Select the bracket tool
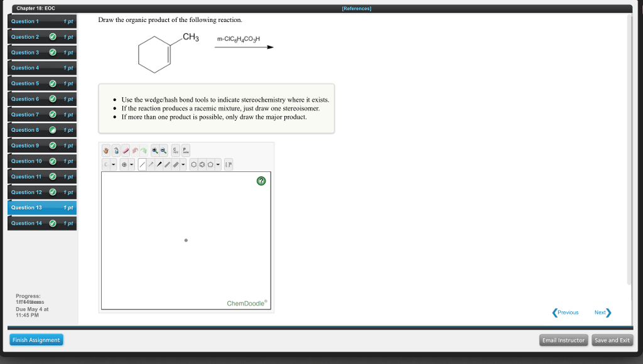The width and height of the screenshot is (643, 364). coord(229,164)
